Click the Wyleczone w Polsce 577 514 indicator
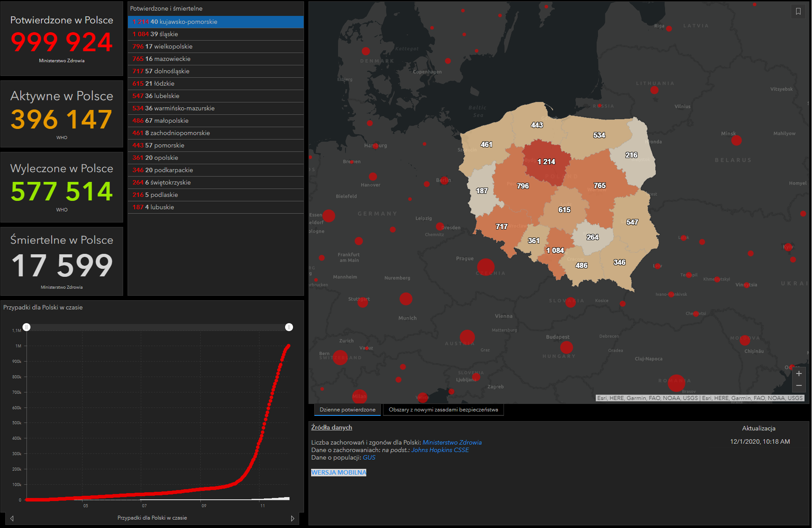 click(x=62, y=187)
